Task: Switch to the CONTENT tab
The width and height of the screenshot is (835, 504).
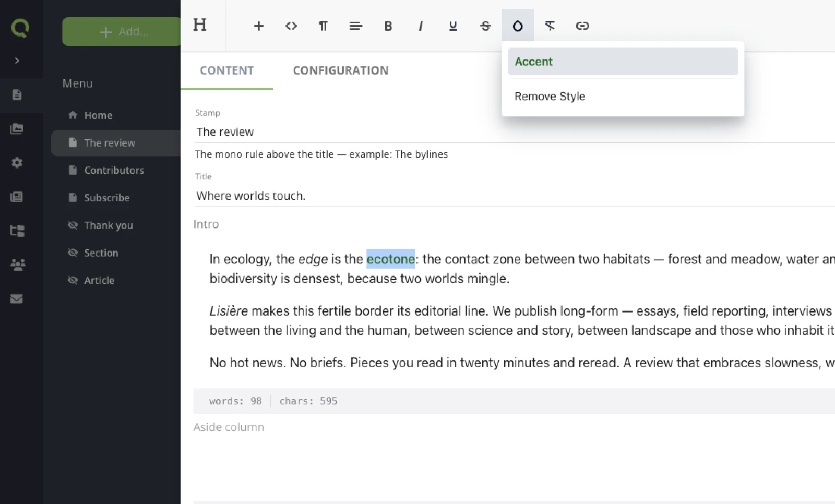Action: (x=227, y=70)
